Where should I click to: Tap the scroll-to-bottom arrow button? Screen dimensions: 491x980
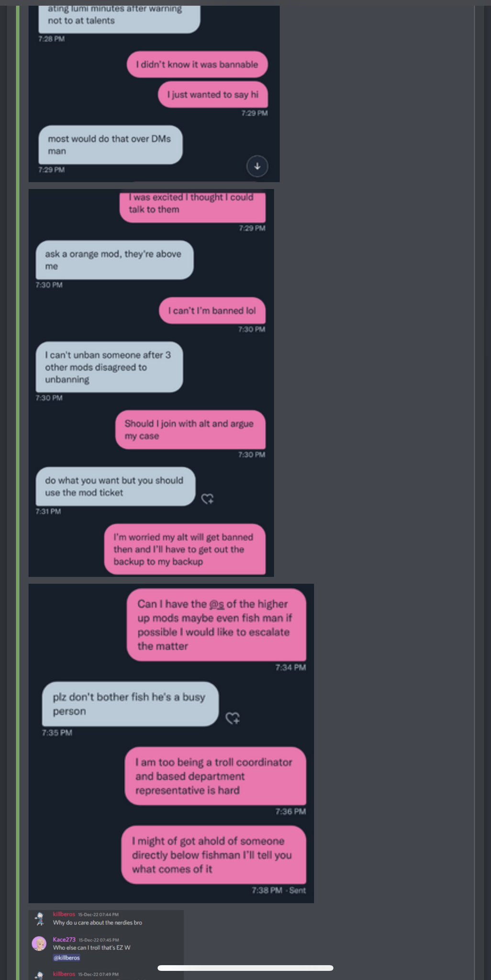point(257,166)
